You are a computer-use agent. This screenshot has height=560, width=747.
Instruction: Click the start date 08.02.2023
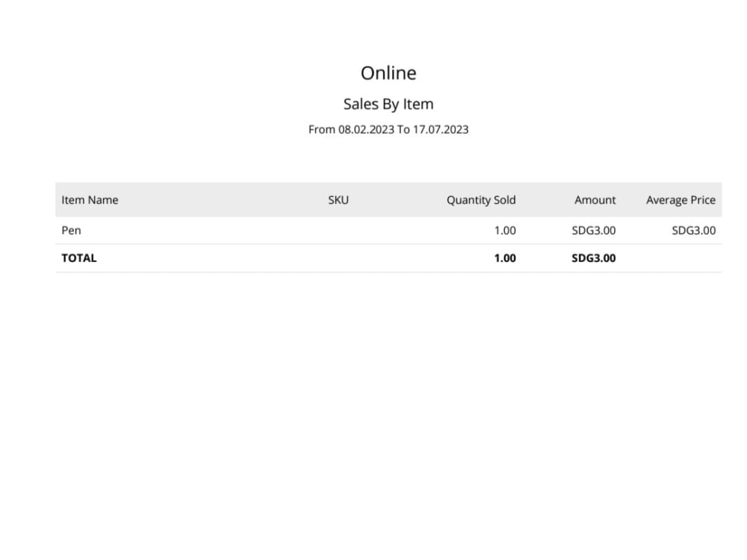pos(366,129)
